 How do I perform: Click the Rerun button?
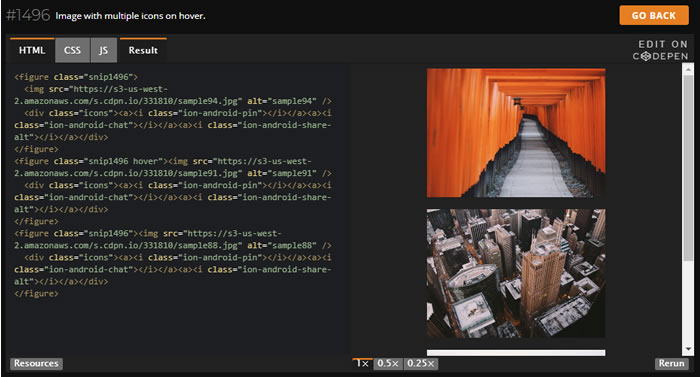click(671, 364)
